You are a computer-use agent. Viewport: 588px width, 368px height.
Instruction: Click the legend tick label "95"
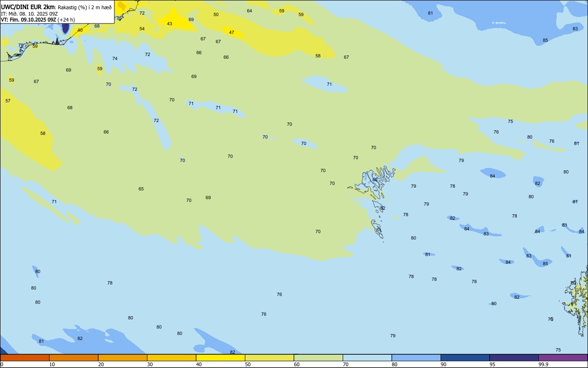(492, 364)
